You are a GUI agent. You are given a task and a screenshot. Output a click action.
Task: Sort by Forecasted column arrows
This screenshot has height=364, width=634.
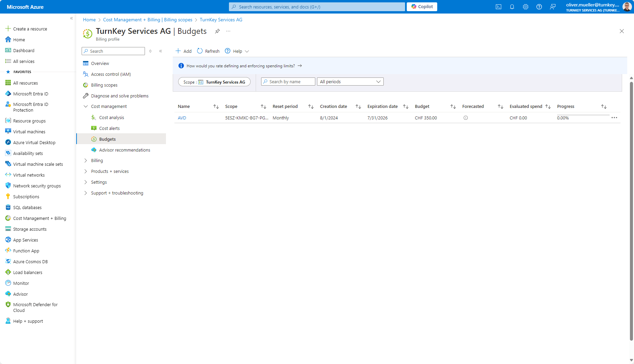click(500, 107)
